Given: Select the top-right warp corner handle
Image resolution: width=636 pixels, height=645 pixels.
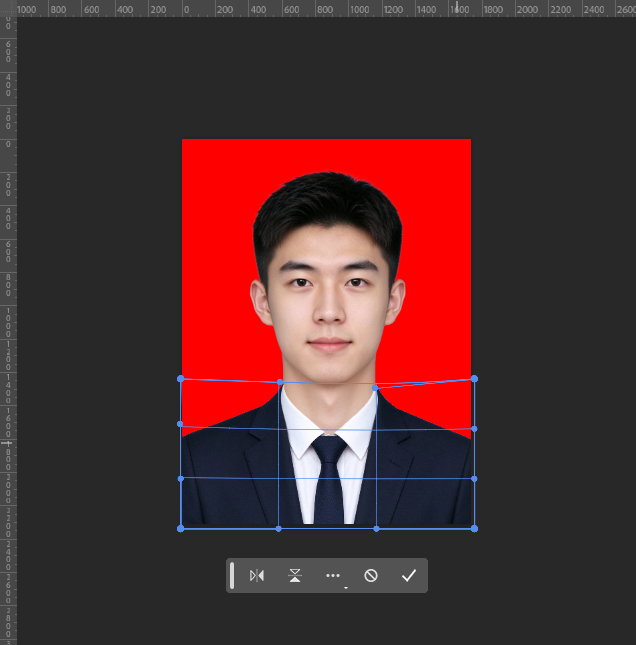Looking at the screenshot, I should (474, 378).
